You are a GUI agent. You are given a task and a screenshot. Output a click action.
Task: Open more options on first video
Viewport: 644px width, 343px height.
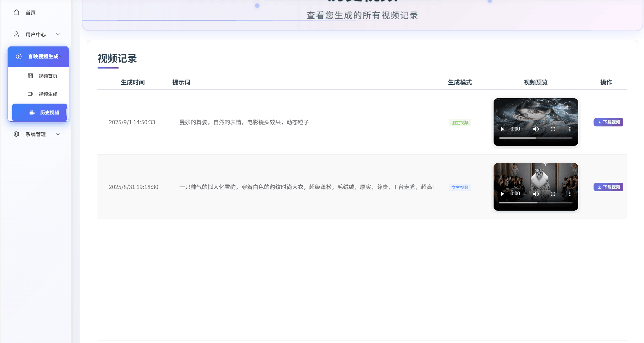(570, 129)
